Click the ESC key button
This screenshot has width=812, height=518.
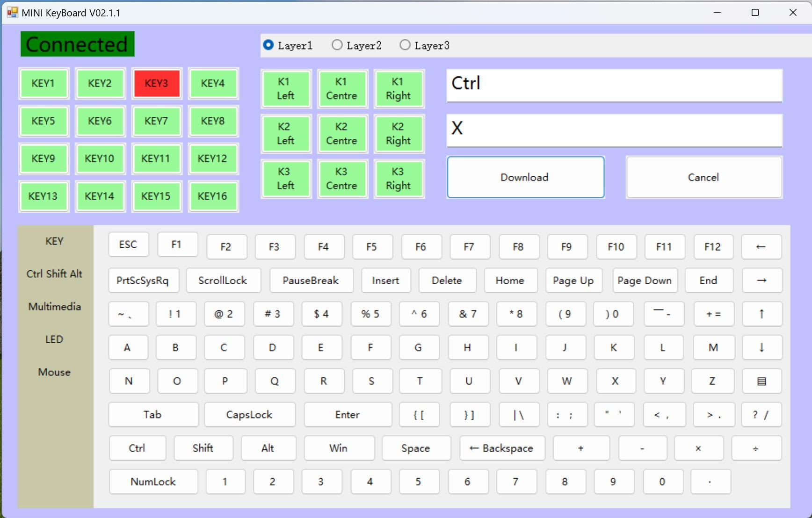coord(128,245)
